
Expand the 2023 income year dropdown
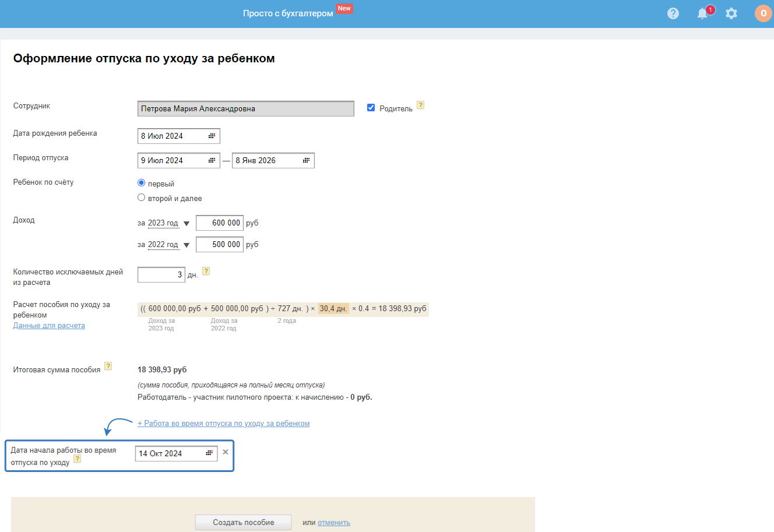click(187, 223)
